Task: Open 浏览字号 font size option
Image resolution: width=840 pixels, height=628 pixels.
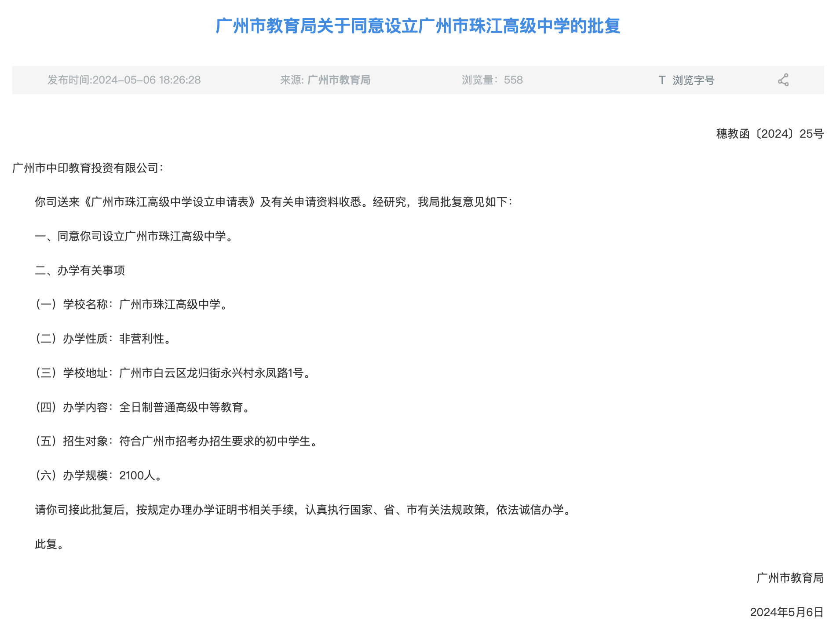Action: [x=693, y=80]
